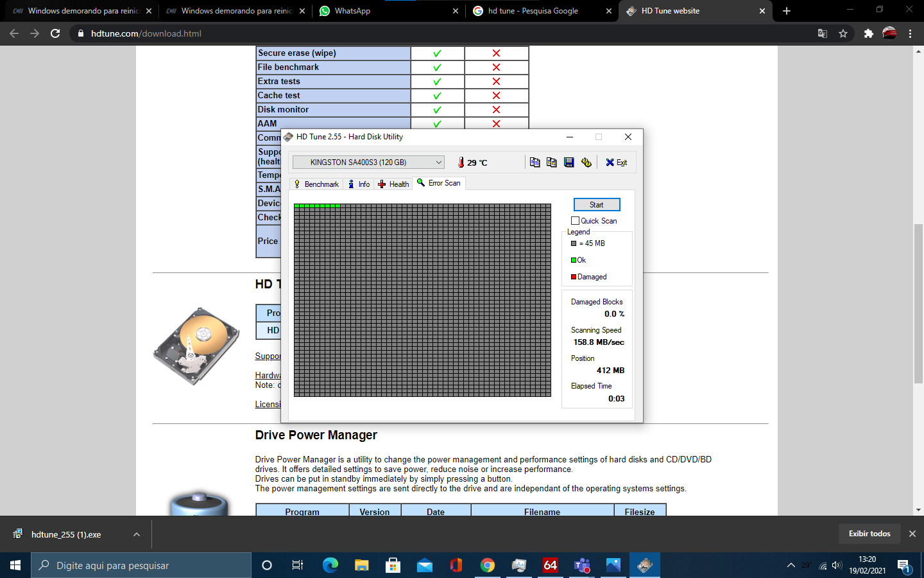Open the Chrome profile avatar

click(889, 33)
